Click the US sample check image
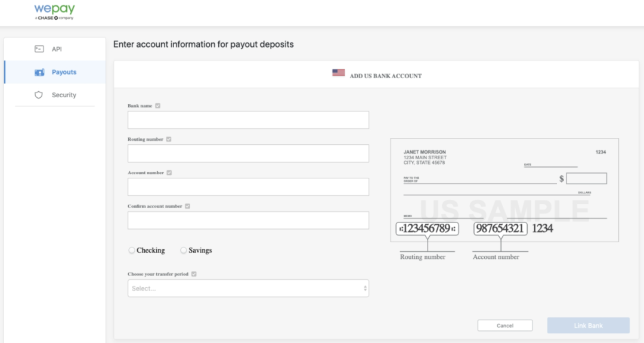This screenshot has width=644, height=343. coord(504,190)
